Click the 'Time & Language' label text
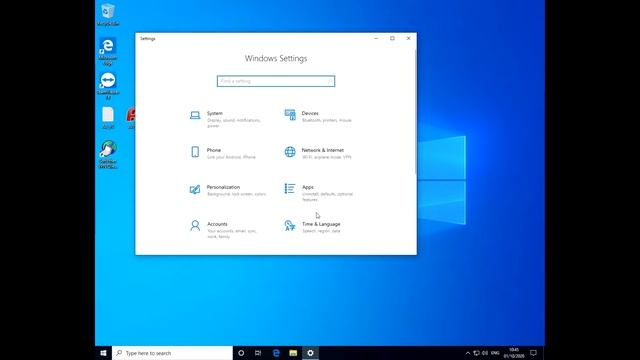 tap(321, 224)
